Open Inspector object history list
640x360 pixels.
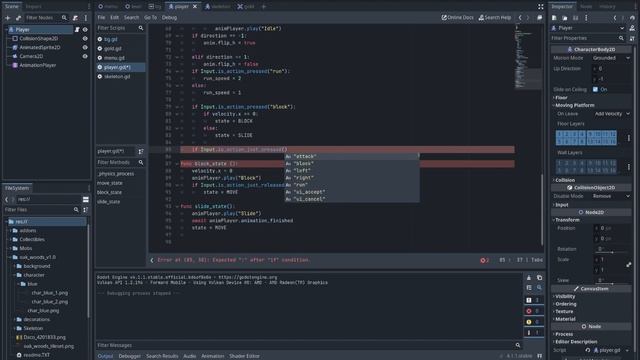(632, 18)
